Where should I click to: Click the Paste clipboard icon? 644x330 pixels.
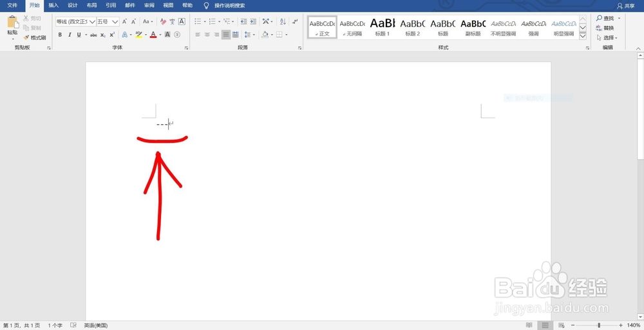pyautogui.click(x=13, y=23)
